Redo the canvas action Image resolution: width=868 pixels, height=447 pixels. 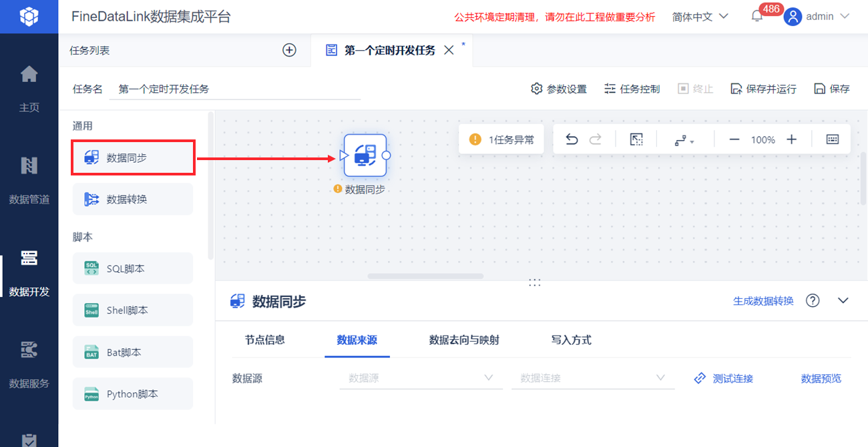(596, 139)
